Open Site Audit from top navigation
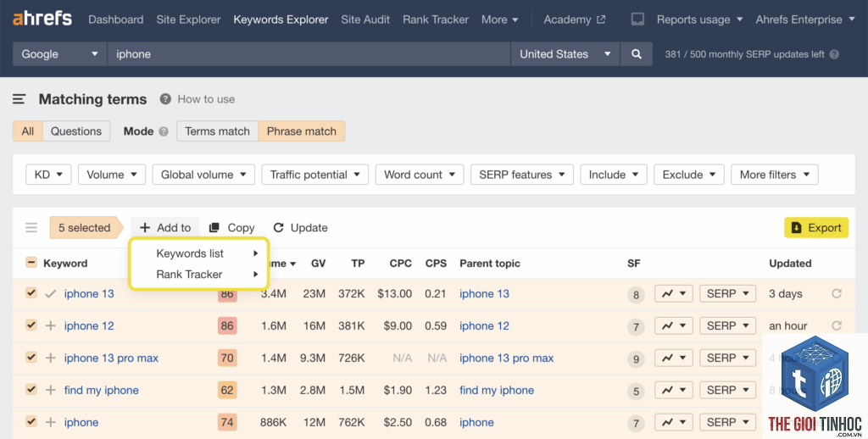 point(365,19)
